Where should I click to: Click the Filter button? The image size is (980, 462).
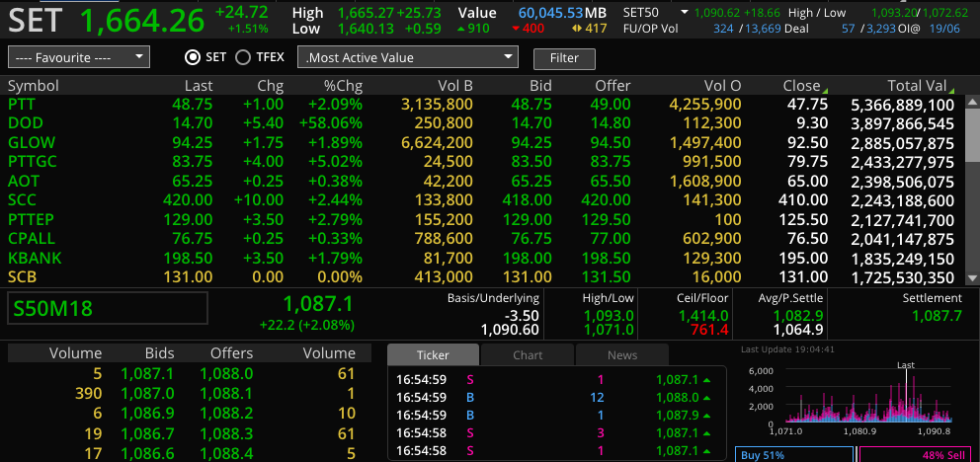click(564, 58)
